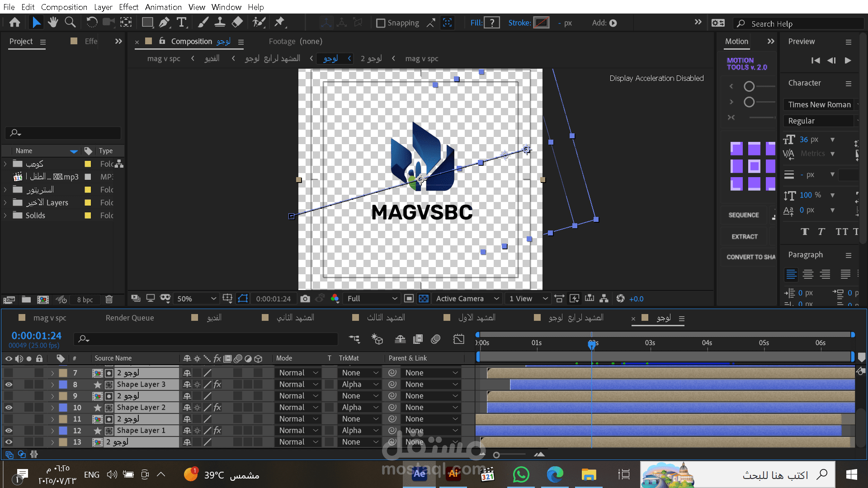Click the Search Help input field
This screenshot has width=868, height=488.
coord(798,23)
